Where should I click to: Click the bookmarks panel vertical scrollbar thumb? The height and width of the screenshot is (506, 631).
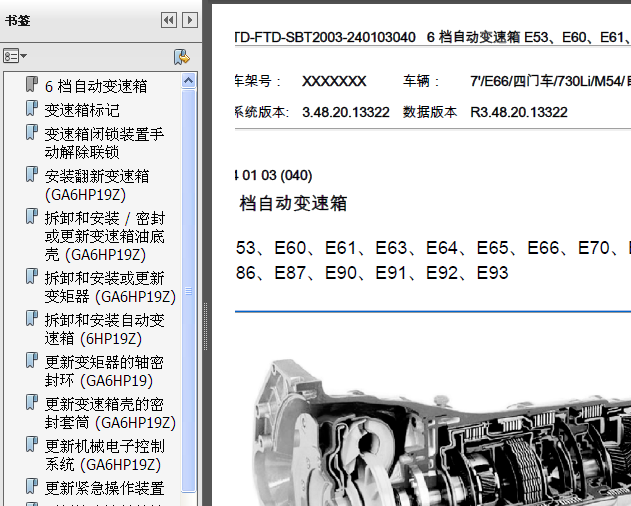[188, 290]
